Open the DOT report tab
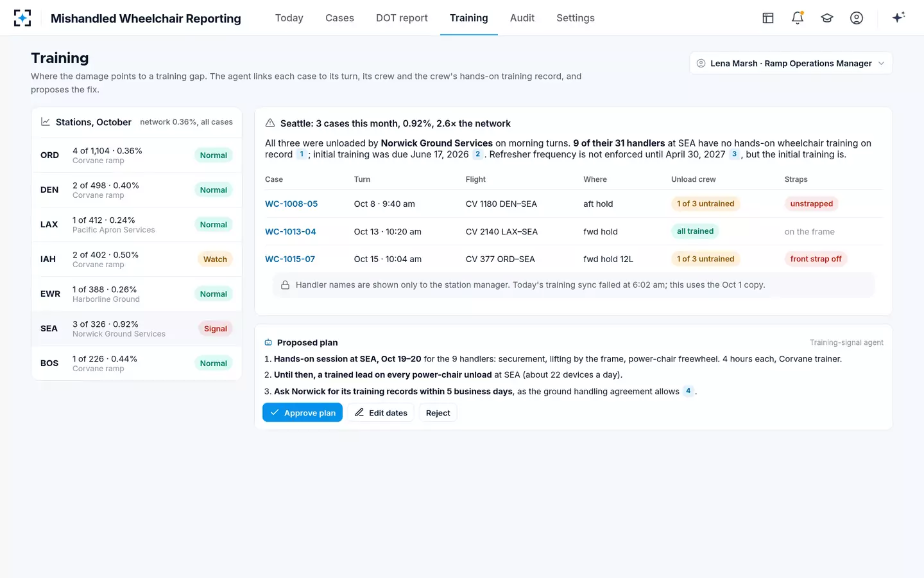The width and height of the screenshot is (924, 578). 402,18
